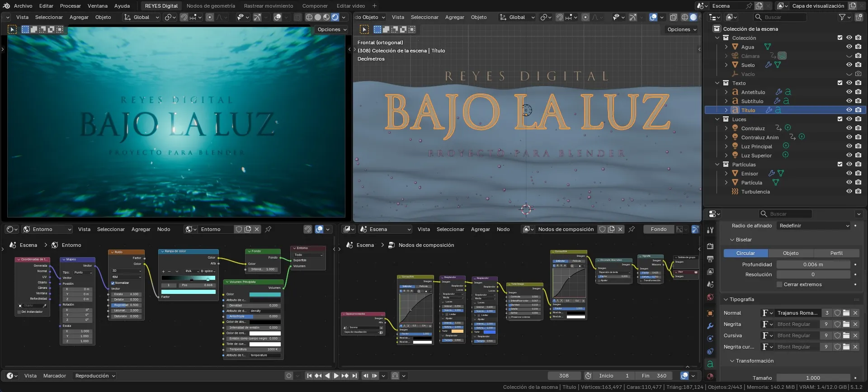Click the play animation button

click(336, 376)
